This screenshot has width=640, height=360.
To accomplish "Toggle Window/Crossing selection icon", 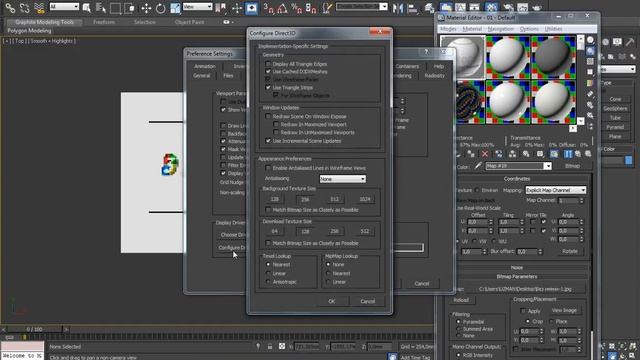I will (129, 8).
